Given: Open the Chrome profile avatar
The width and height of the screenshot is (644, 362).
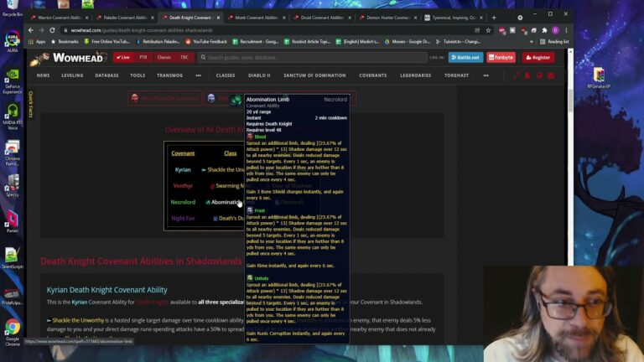Looking at the screenshot, I should [555, 30].
